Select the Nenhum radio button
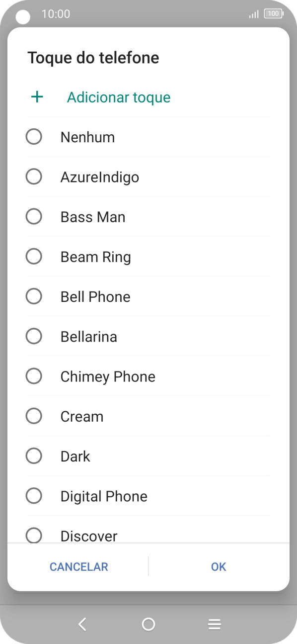The width and height of the screenshot is (297, 644). pyautogui.click(x=34, y=136)
